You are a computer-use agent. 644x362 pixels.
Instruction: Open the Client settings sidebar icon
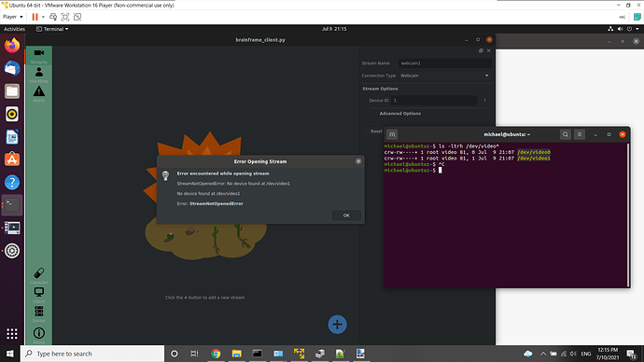click(38, 295)
